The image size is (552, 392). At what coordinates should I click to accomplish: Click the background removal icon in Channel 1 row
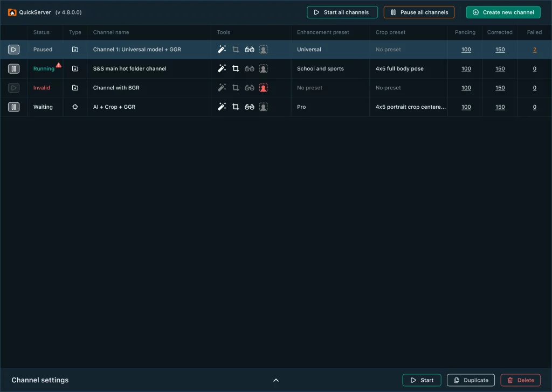263,50
